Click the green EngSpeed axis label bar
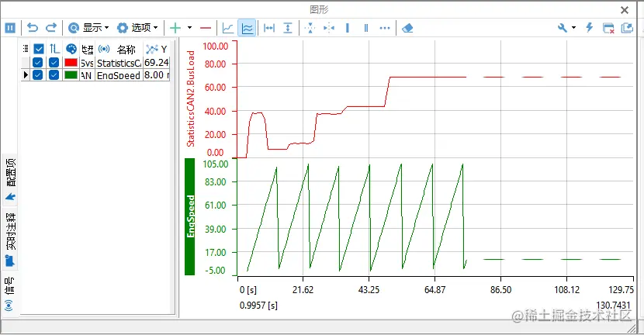The height and width of the screenshot is (335, 644). [190, 217]
